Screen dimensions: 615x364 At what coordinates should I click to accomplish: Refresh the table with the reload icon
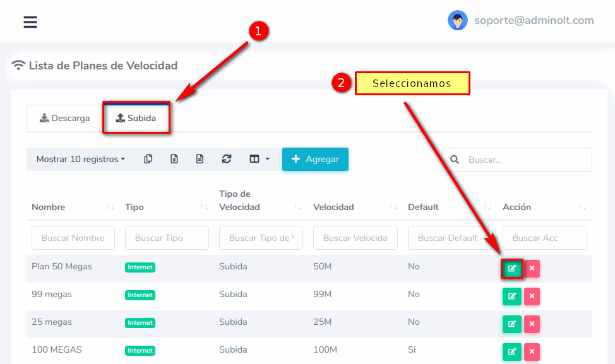pos(227,159)
